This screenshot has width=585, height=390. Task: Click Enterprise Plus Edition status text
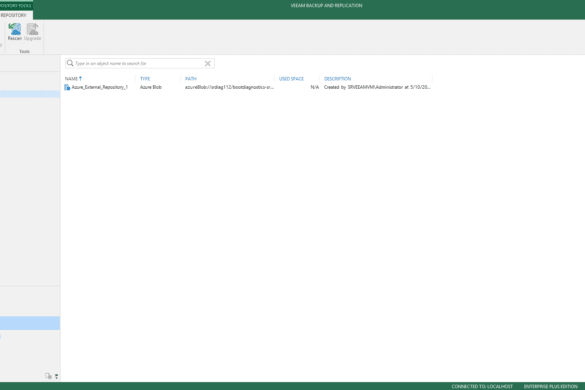click(551, 386)
